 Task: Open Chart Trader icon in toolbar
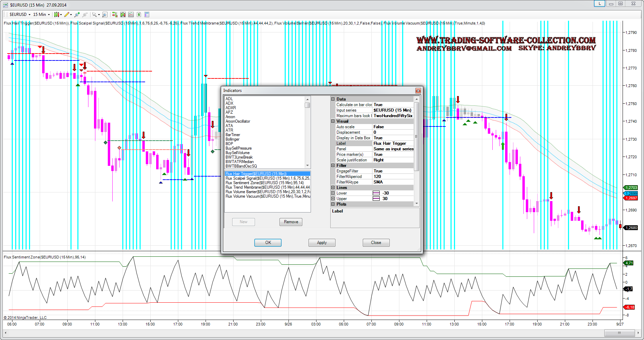[115, 15]
